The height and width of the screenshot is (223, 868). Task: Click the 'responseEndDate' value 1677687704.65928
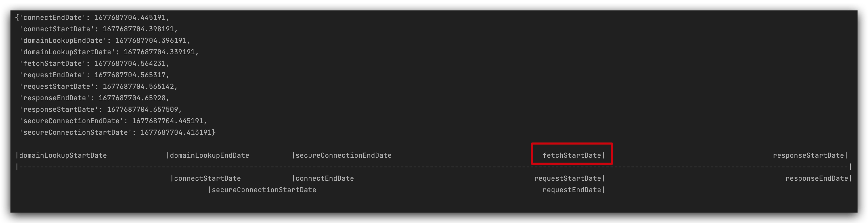coord(132,98)
